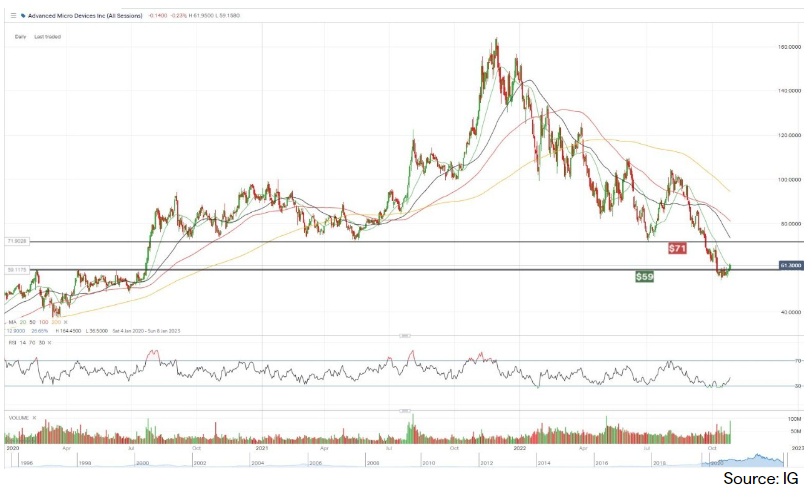Edit the MA 200 period value
This screenshot has height=497, width=812.
(56, 322)
